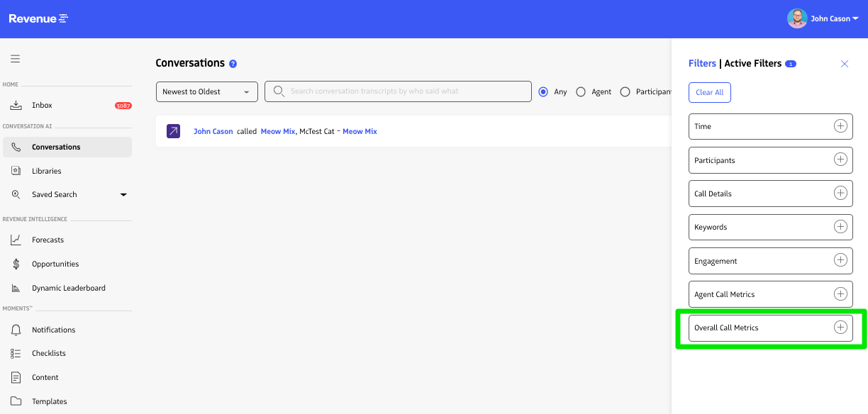Screen dimensions: 868x414
Task: Select the Agent radio button
Action: click(581, 91)
